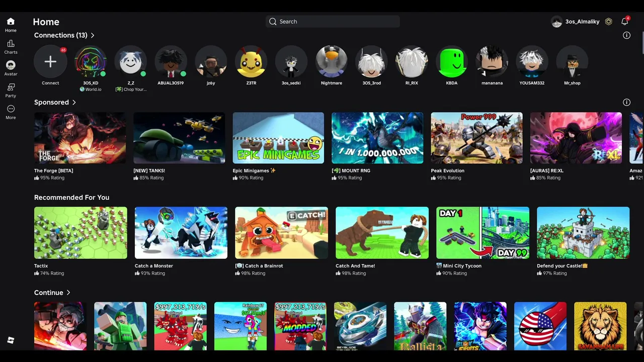
Task: Click Catch And Tame! title text
Action: 355,265
